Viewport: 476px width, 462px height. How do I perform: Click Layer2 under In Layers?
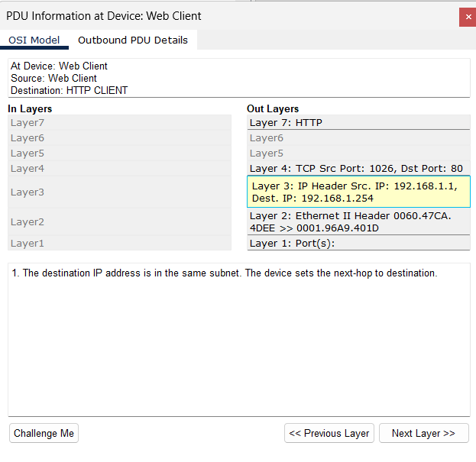coord(120,221)
